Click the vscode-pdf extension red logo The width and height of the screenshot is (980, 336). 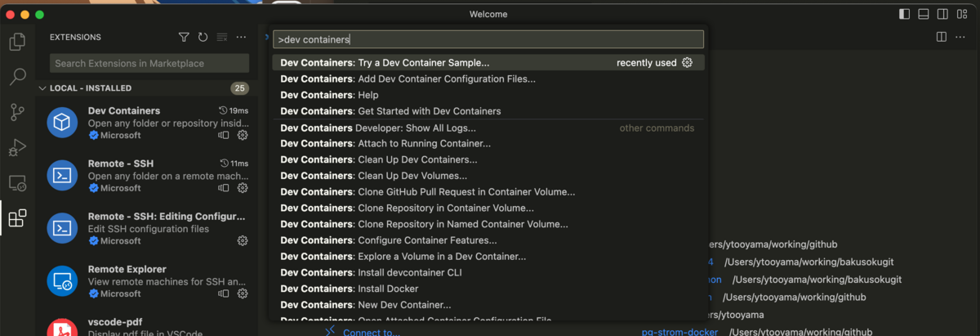(x=62, y=328)
